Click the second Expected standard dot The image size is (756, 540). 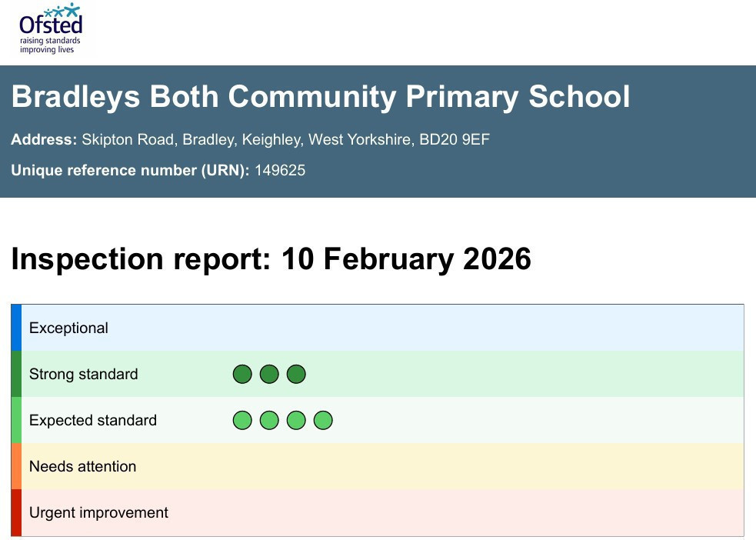(269, 421)
